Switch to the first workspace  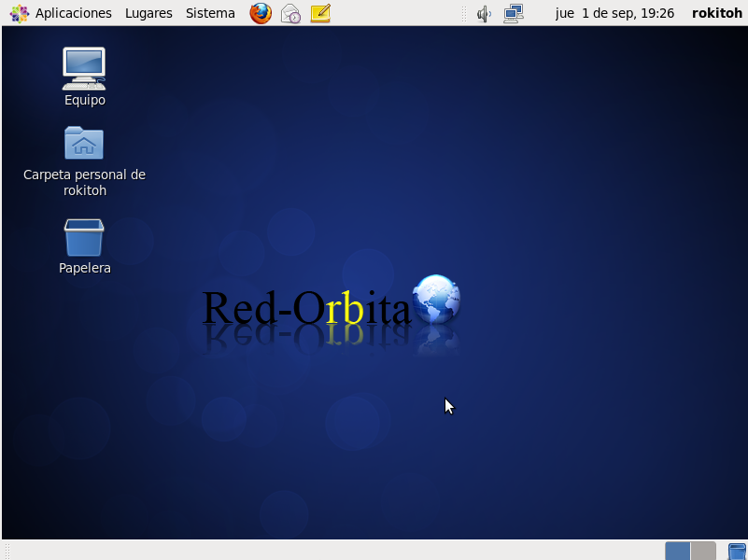tap(677, 551)
